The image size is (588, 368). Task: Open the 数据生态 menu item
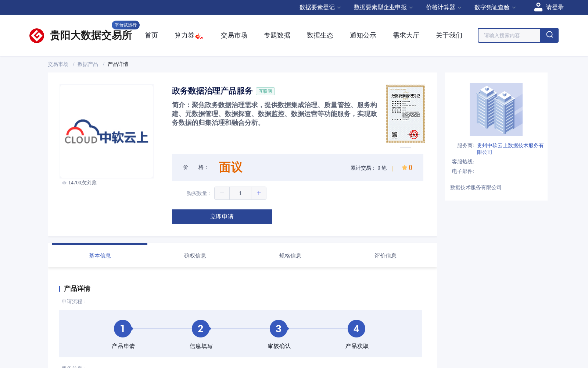(x=320, y=35)
